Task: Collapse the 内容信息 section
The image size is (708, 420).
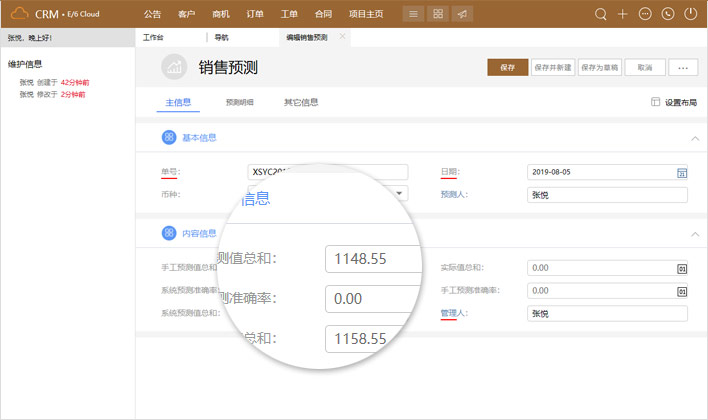Action: pyautogui.click(x=694, y=234)
